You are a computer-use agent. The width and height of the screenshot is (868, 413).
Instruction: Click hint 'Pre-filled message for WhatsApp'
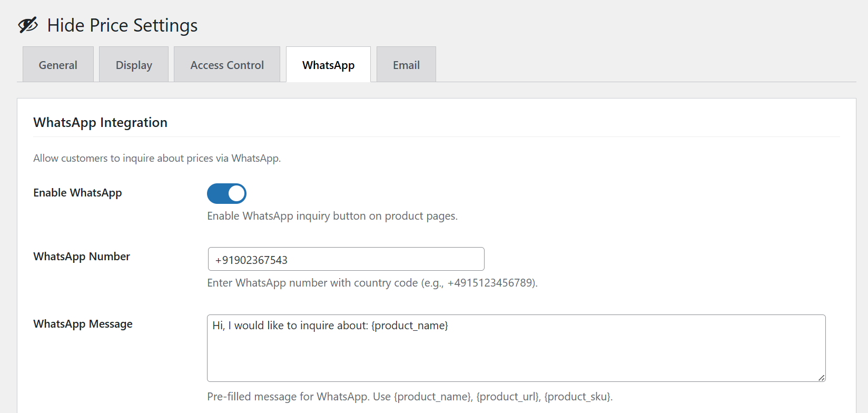click(288, 397)
